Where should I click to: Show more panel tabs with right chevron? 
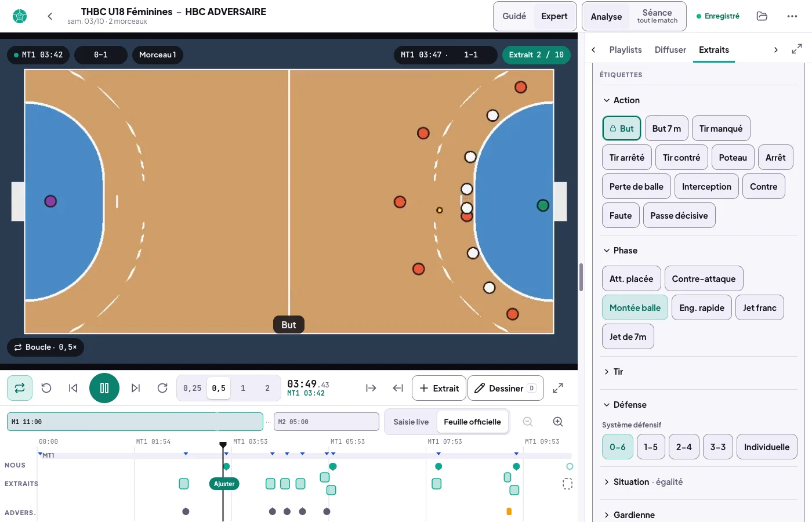(776, 50)
